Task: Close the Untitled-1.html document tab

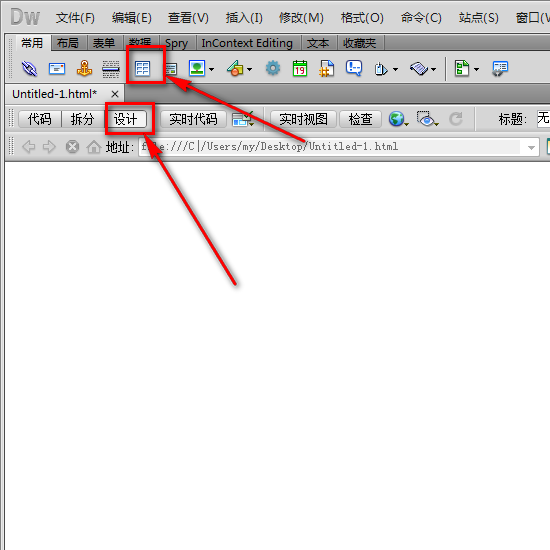Action: 115,94
